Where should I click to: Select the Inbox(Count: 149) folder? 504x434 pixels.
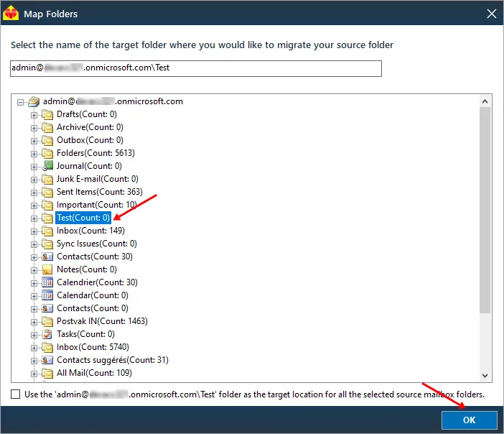pos(90,231)
